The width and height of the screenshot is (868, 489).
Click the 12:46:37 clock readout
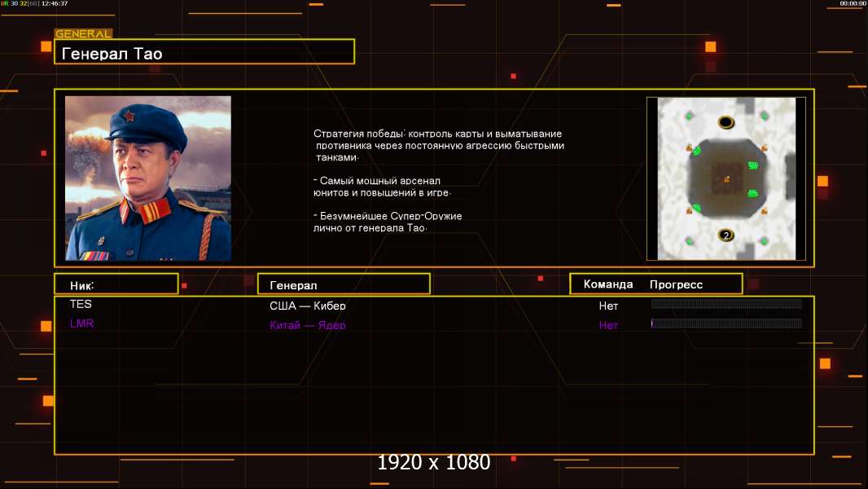tap(55, 3)
